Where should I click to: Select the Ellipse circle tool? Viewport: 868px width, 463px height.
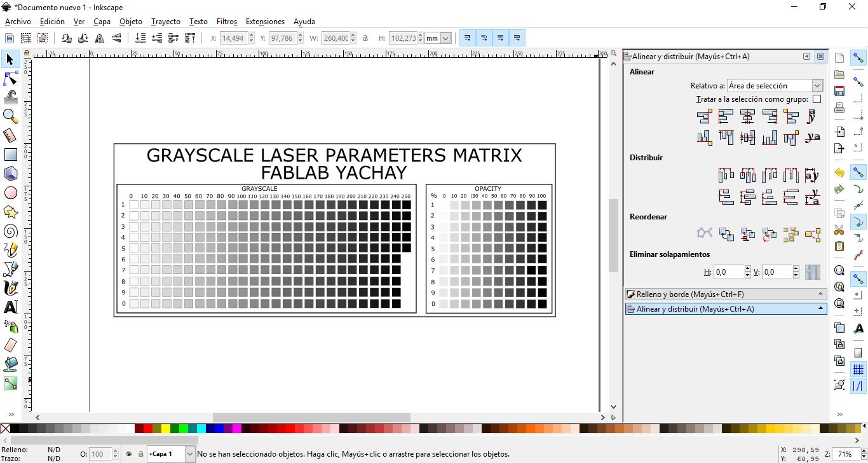click(10, 193)
